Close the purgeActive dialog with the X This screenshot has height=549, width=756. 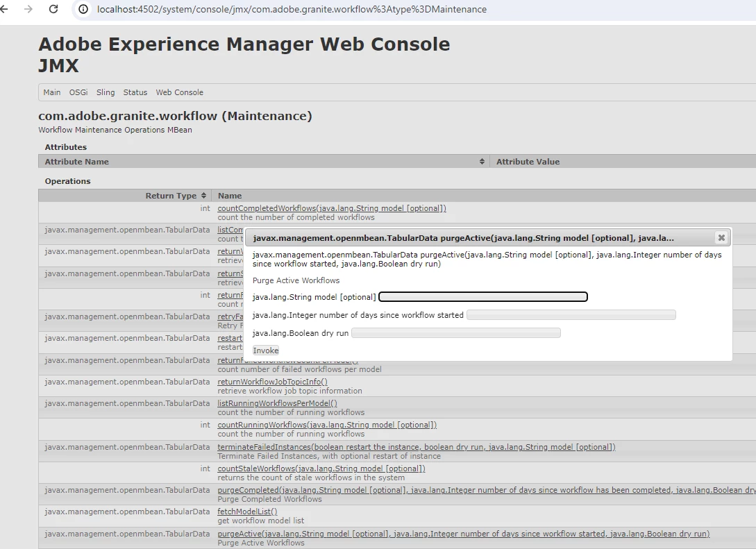[721, 237]
